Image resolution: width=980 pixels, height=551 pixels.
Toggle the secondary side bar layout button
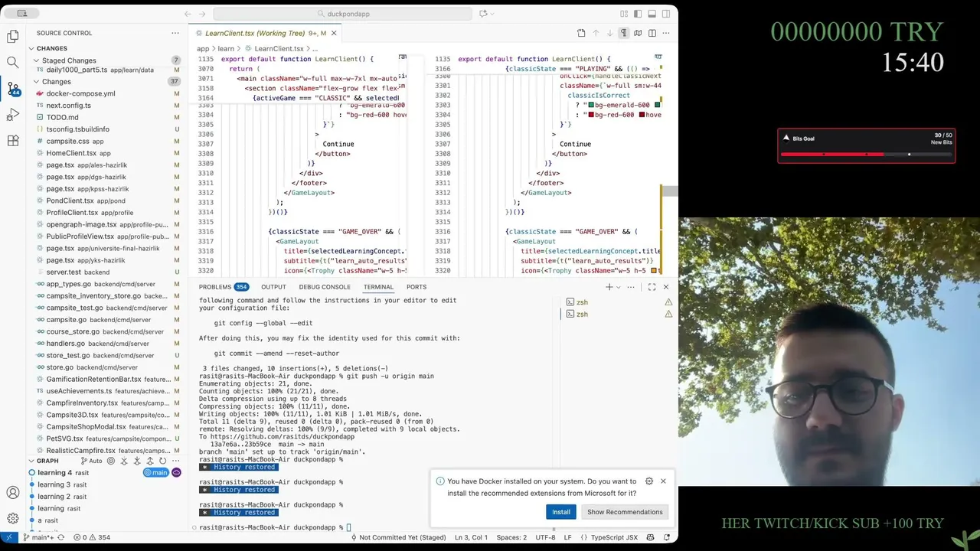click(x=666, y=14)
